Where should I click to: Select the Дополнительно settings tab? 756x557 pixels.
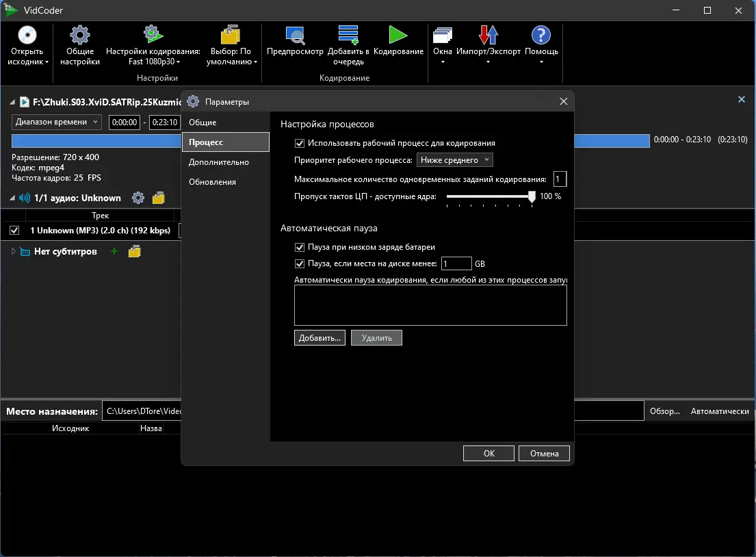pos(226,162)
